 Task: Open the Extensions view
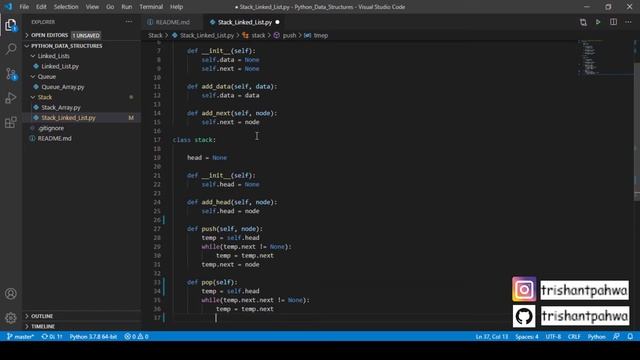(11, 122)
